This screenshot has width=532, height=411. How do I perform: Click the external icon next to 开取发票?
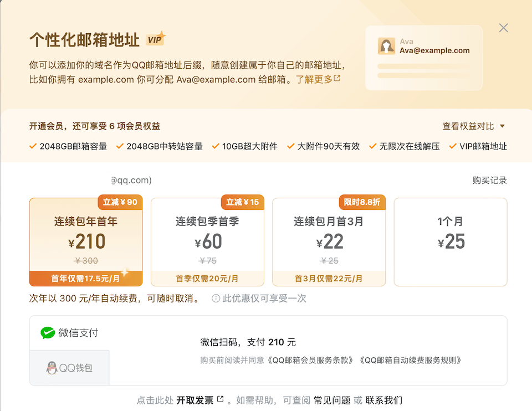(220, 399)
